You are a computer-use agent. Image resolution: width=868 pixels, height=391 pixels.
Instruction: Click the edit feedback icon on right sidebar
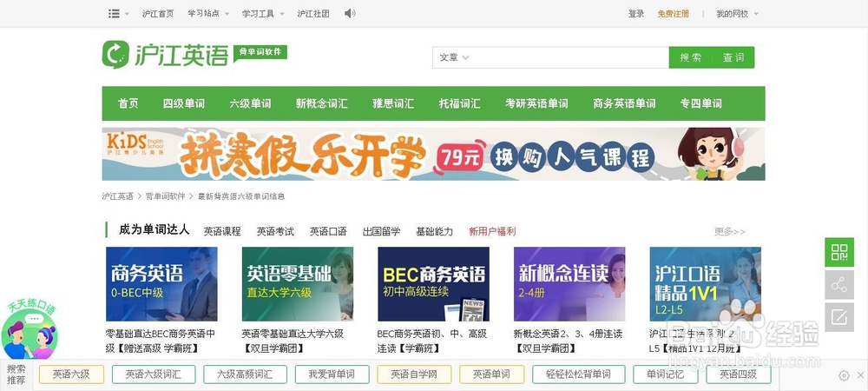tap(839, 317)
